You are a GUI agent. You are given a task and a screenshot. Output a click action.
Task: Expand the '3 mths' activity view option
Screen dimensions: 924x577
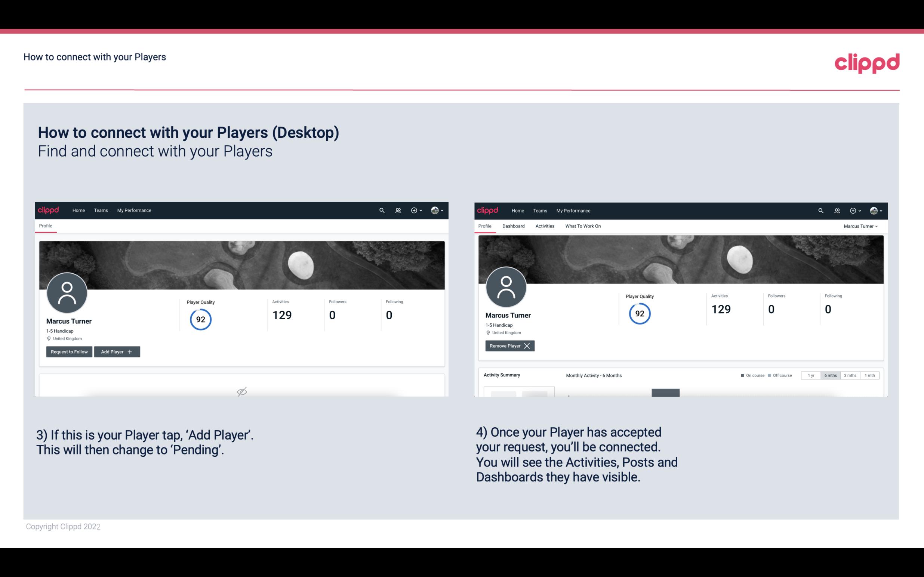tap(850, 375)
